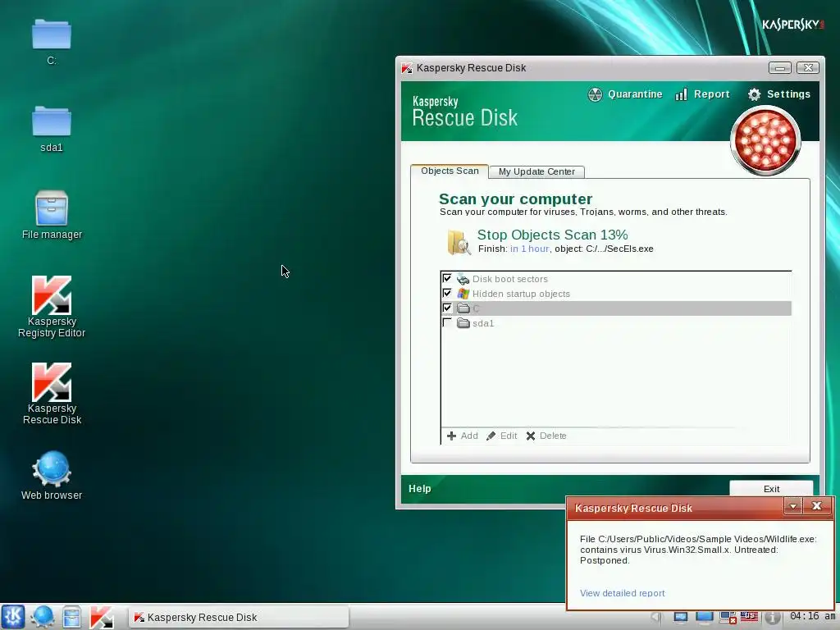Edit the selected scan object
The width and height of the screenshot is (840, 630).
click(502, 436)
